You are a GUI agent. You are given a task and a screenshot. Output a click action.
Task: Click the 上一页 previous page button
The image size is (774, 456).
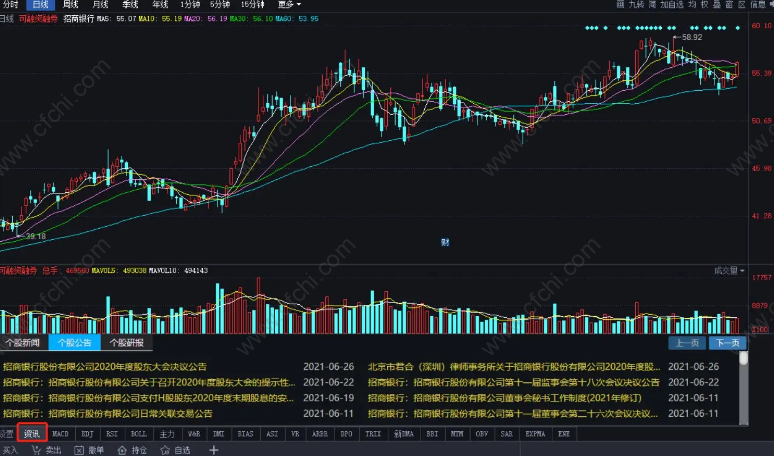click(687, 343)
